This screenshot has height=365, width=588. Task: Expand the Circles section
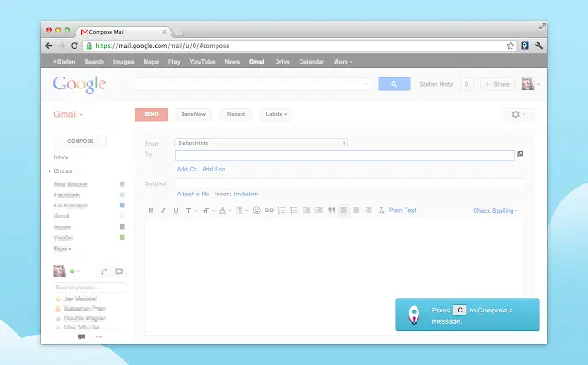(50, 171)
